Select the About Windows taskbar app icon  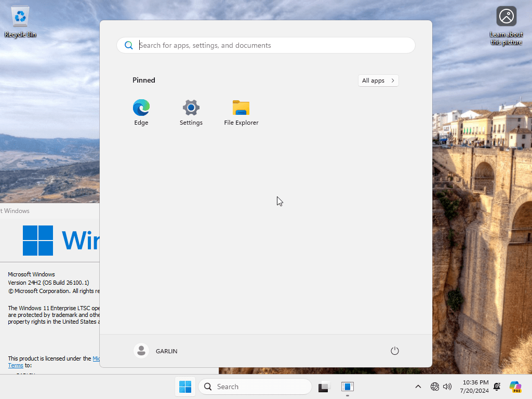tap(348, 387)
